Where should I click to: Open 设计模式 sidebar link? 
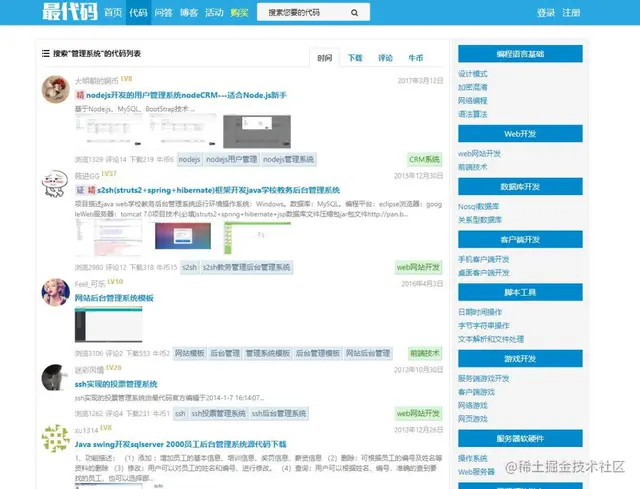pos(473,74)
